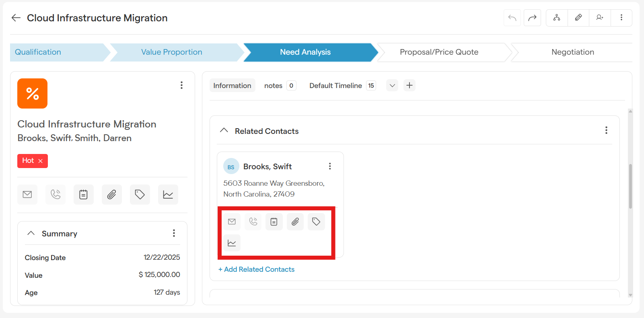The height and width of the screenshot is (318, 644).
Task: Click the add user icon in the header
Action: (600, 18)
